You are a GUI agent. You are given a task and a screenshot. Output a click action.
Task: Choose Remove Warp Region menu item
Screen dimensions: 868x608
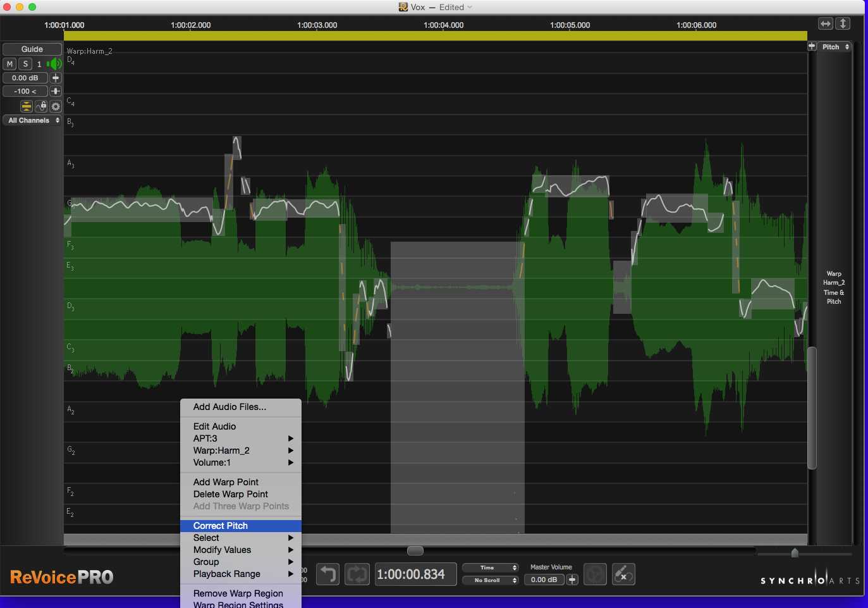coord(241,593)
